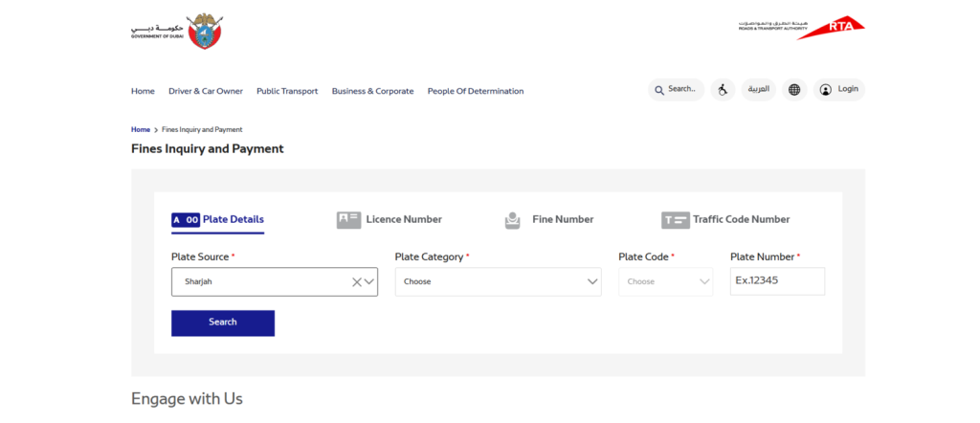Click the plate icon beside Plate Details

coord(186,220)
